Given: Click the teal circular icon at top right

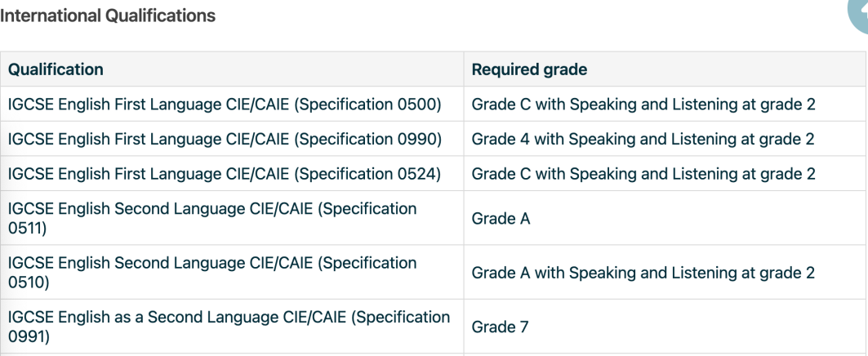Looking at the screenshot, I should 859,14.
